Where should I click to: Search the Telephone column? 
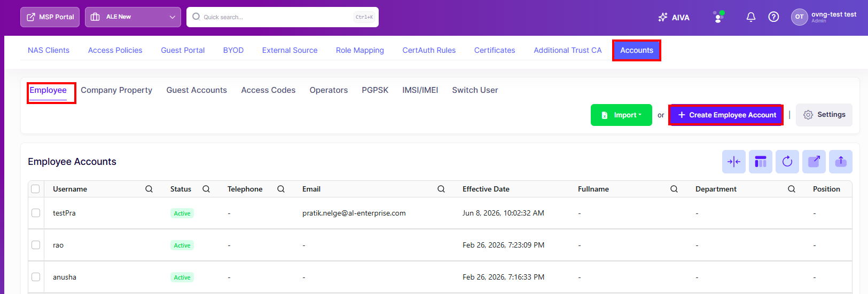[281, 189]
